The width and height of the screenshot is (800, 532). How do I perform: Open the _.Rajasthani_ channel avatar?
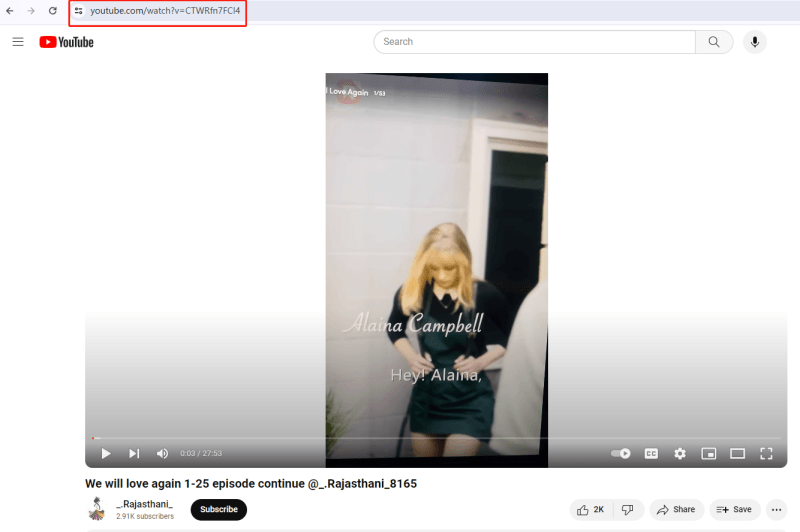click(96, 509)
